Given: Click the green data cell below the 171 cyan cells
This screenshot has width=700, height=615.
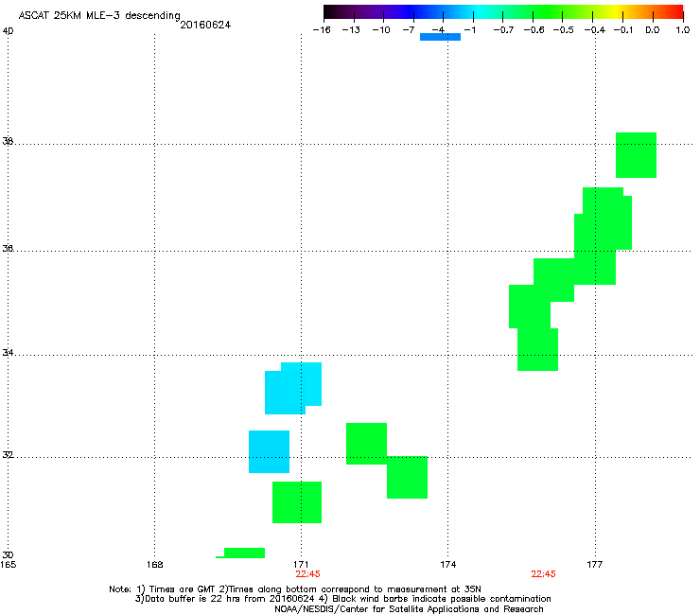Looking at the screenshot, I should [297, 502].
